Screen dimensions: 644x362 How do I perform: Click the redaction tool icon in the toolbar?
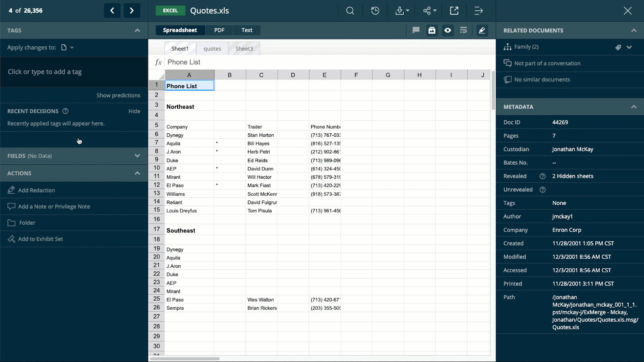(x=432, y=30)
